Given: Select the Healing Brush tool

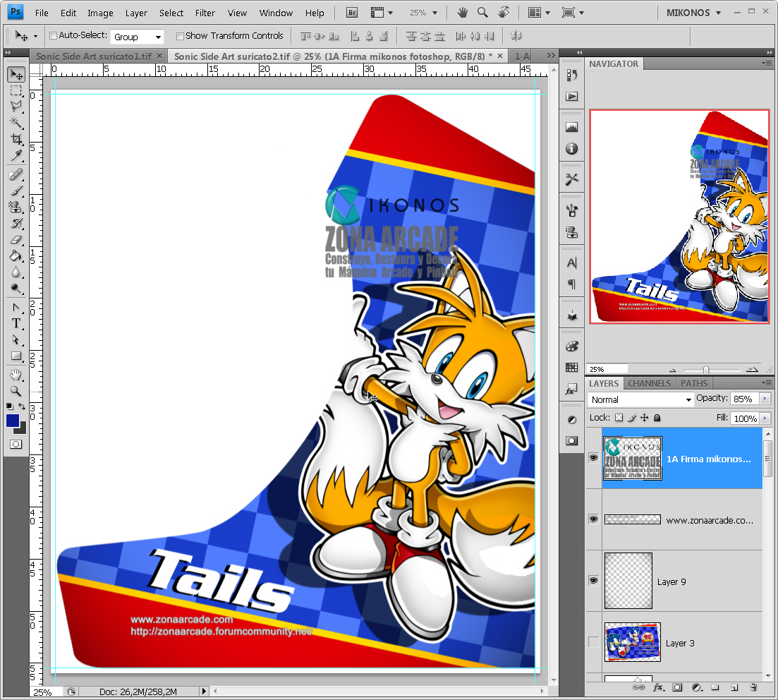Looking at the screenshot, I should pos(16,175).
